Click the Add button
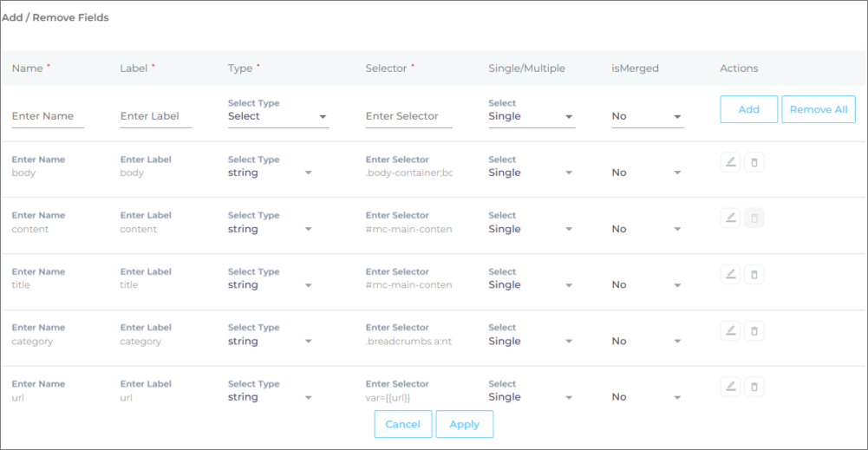The width and height of the screenshot is (868, 450). coord(748,109)
